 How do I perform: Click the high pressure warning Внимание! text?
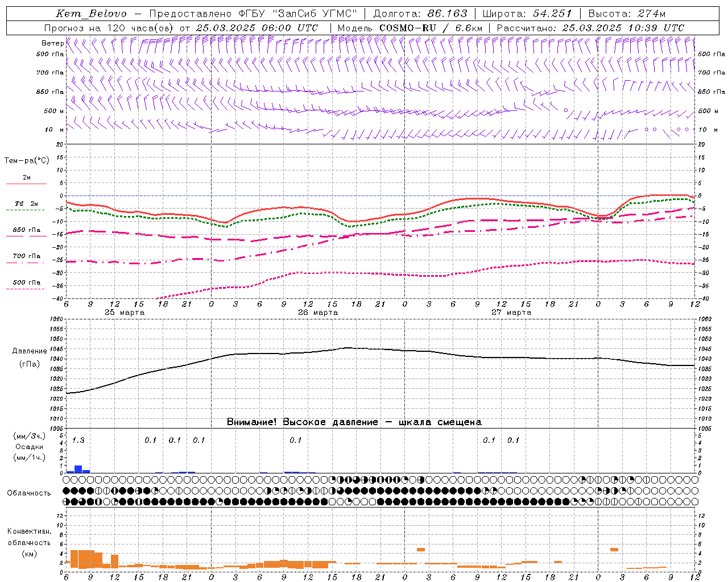pos(354,422)
